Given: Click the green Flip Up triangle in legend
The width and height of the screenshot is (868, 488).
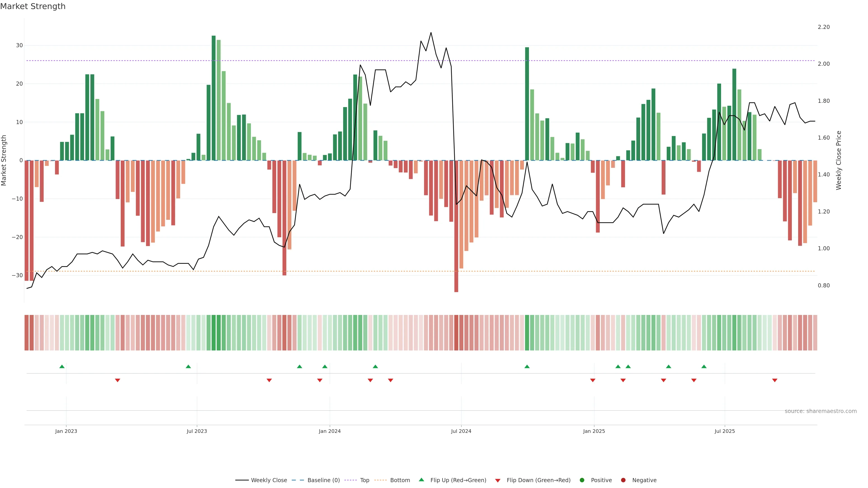Looking at the screenshot, I should point(421,480).
